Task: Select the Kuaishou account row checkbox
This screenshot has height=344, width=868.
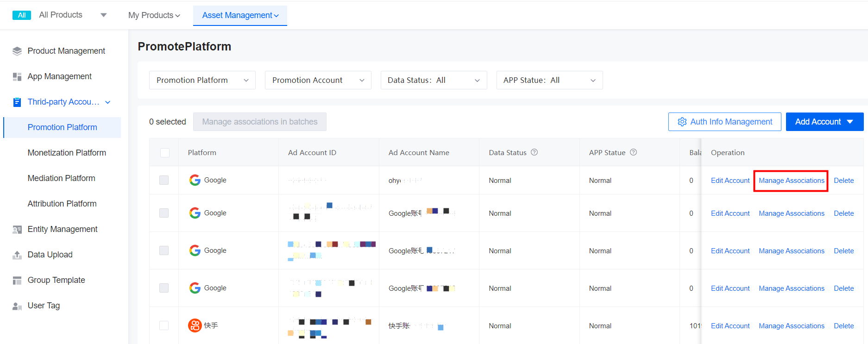Action: (x=164, y=325)
